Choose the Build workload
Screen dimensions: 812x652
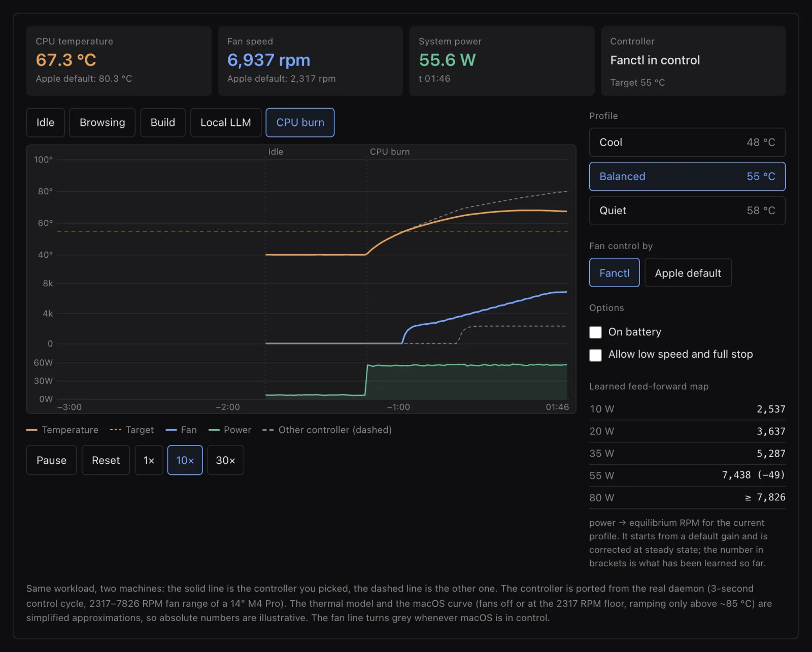tap(162, 122)
